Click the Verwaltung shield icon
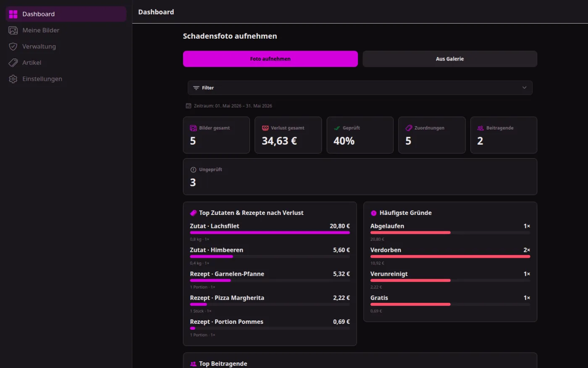 13,47
